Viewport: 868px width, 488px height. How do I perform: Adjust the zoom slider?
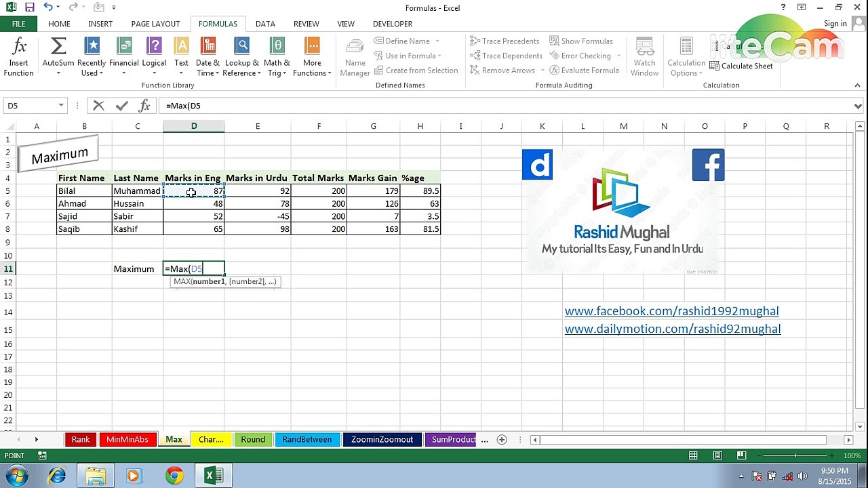point(795,455)
